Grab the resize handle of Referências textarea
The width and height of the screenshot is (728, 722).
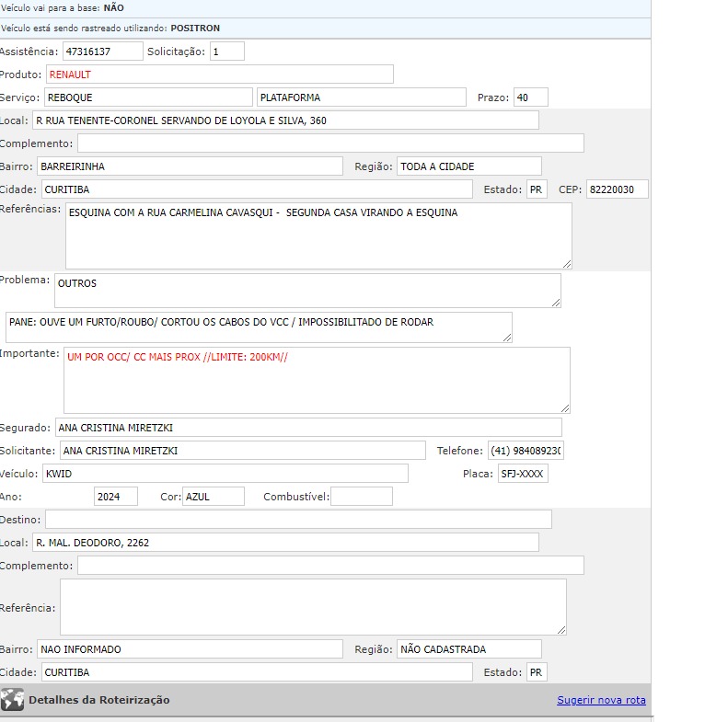point(566,264)
